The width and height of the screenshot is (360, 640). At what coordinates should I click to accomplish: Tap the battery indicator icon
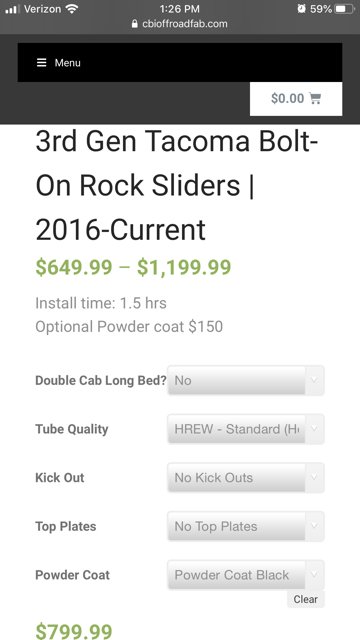(x=345, y=9)
